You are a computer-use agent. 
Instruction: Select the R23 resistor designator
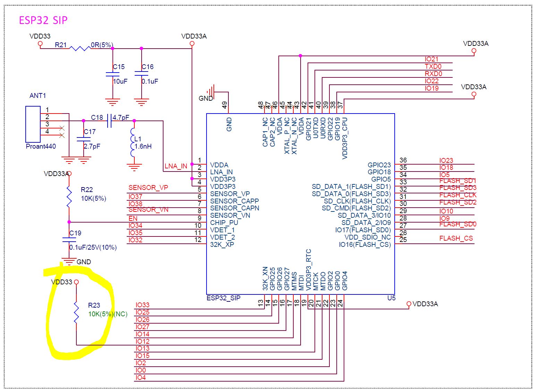94,306
